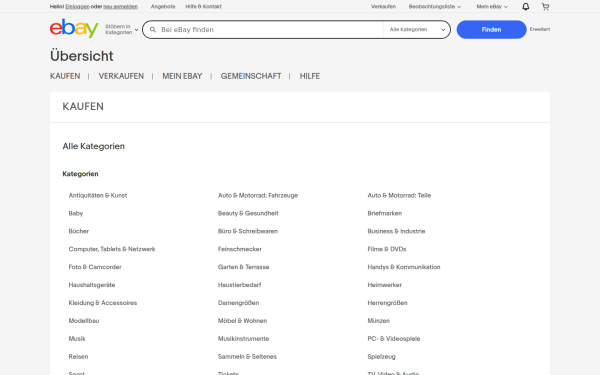Image resolution: width=600 pixels, height=375 pixels.
Task: Open the Erweitert advanced search link
Action: tap(540, 29)
